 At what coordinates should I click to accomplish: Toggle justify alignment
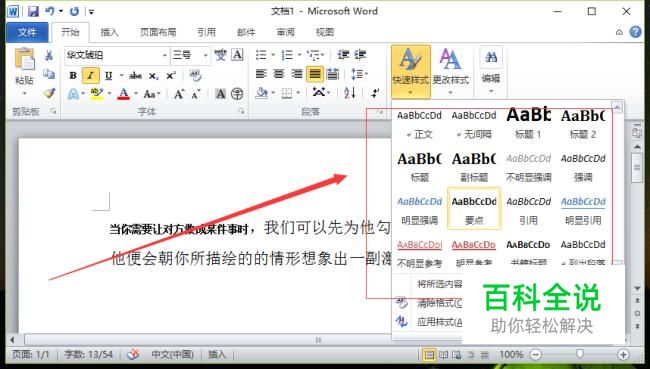tap(315, 74)
